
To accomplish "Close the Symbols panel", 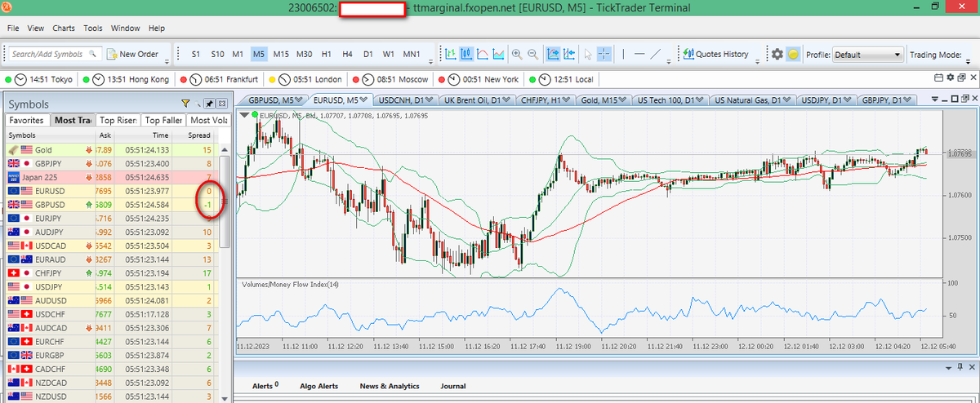I will (221, 104).
